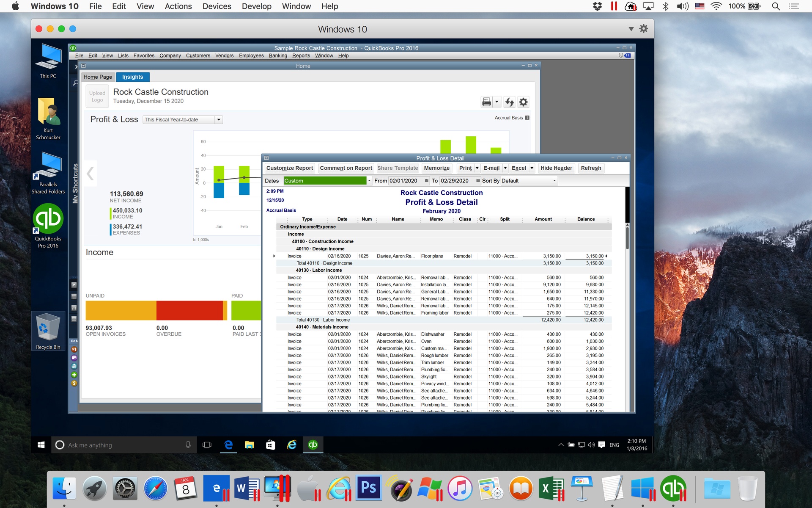The width and height of the screenshot is (812, 508).
Task: Click the Upload Logo button
Action: 97,97
